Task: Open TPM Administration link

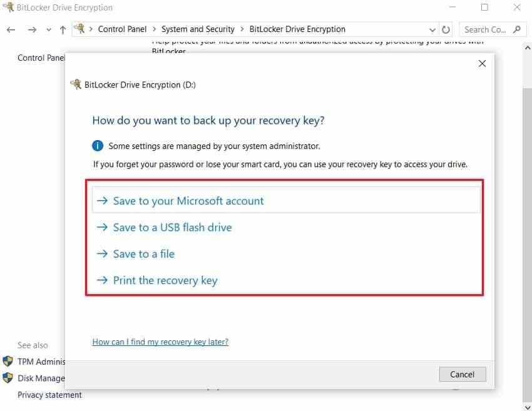Action: pyautogui.click(x=41, y=362)
